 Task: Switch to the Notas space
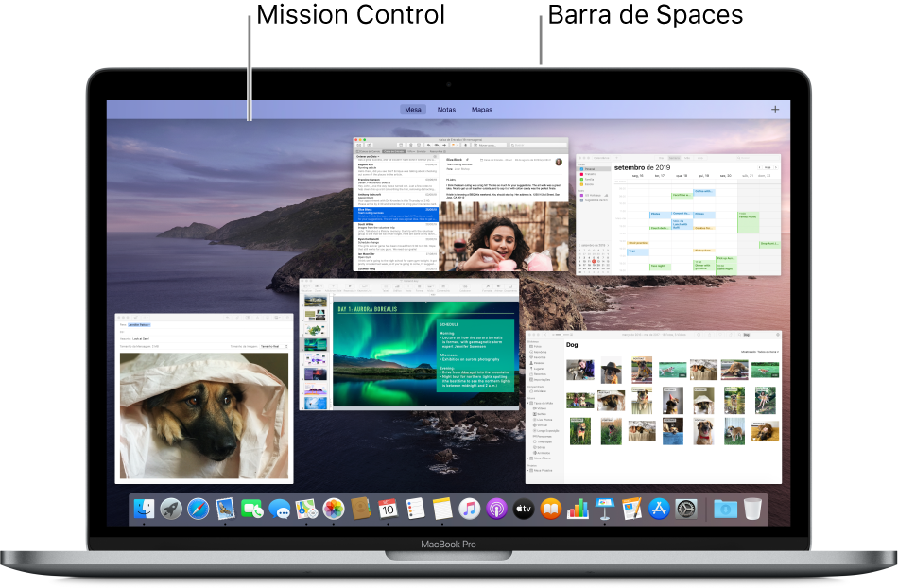pyautogui.click(x=447, y=110)
